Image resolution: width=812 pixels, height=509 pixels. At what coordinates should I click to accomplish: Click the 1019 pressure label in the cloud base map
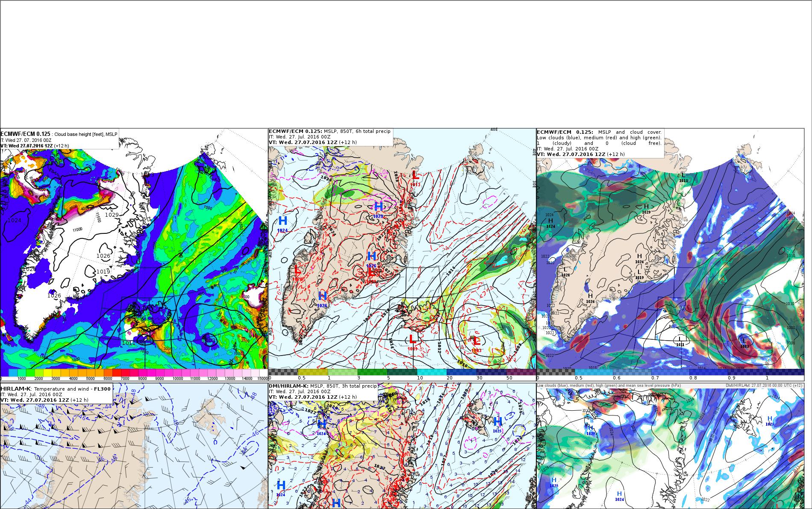point(103,271)
